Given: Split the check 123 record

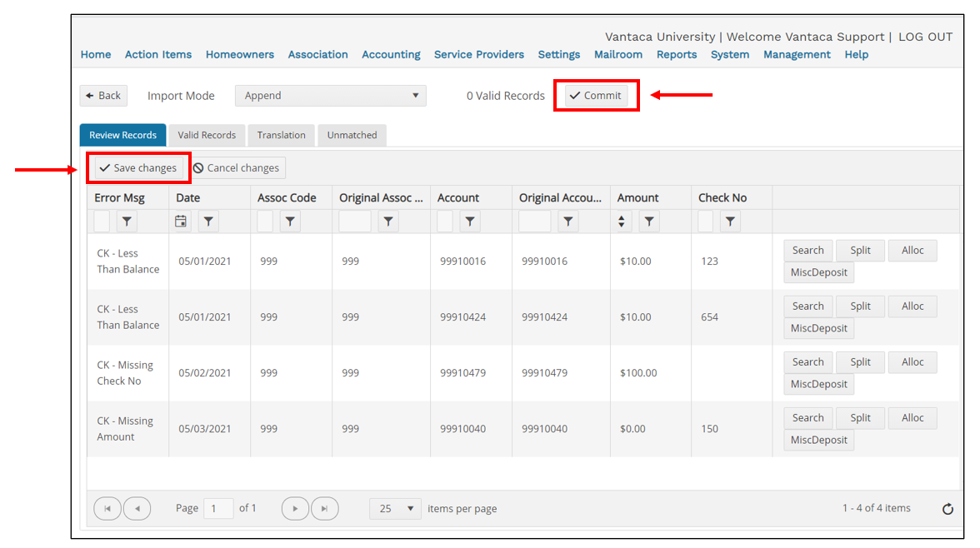Looking at the screenshot, I should click(860, 251).
